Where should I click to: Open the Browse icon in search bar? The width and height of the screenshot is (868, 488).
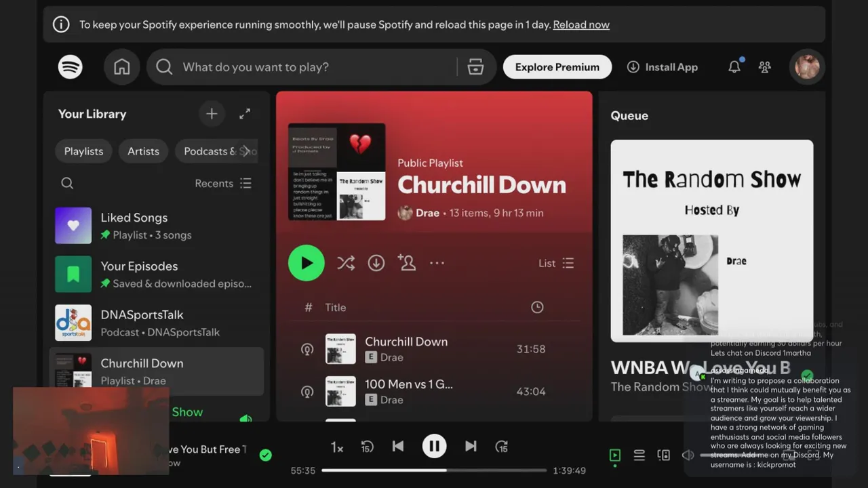click(476, 66)
